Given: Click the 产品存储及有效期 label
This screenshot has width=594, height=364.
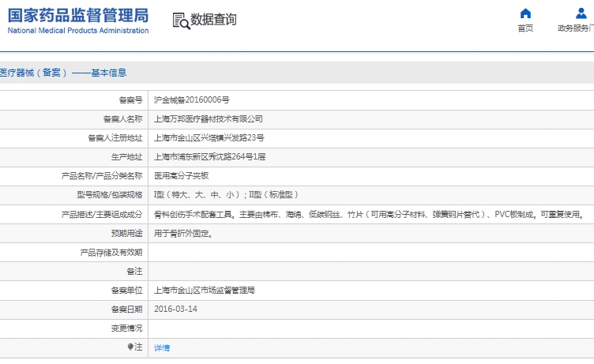Looking at the screenshot, I should pyautogui.click(x=111, y=252).
